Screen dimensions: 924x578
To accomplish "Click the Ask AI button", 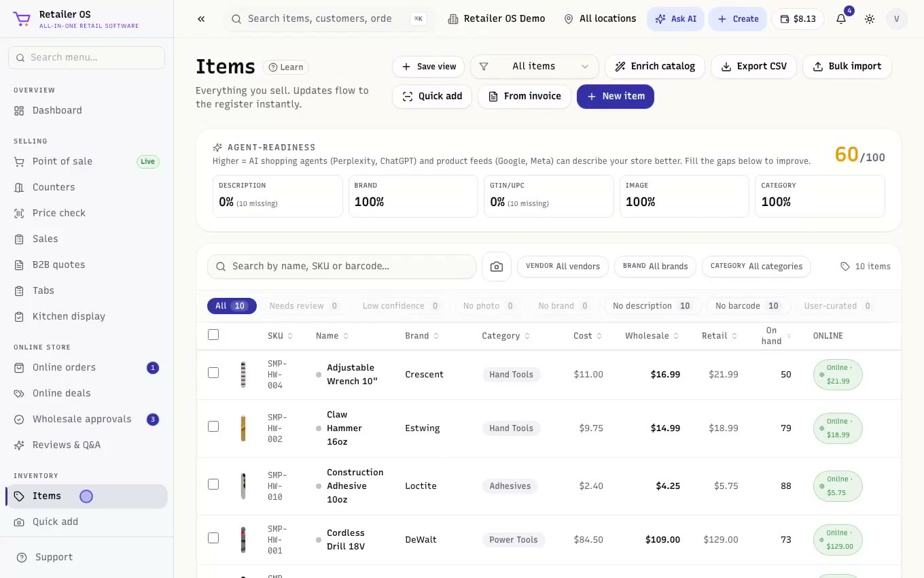I will (x=676, y=19).
